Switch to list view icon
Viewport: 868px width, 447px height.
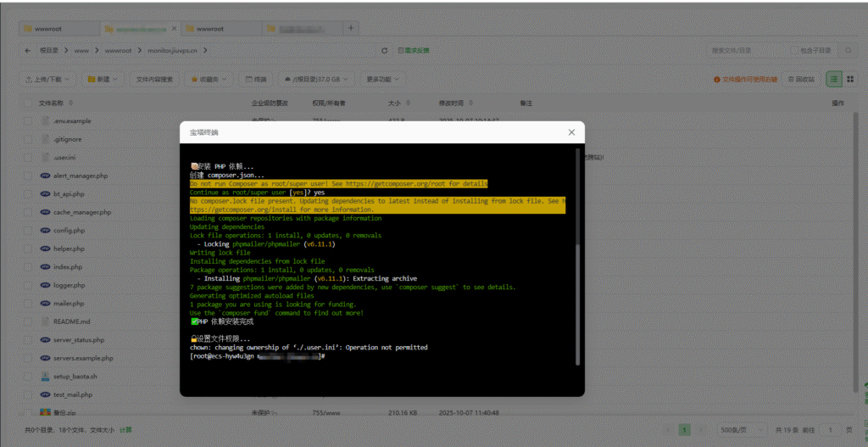[x=834, y=79]
